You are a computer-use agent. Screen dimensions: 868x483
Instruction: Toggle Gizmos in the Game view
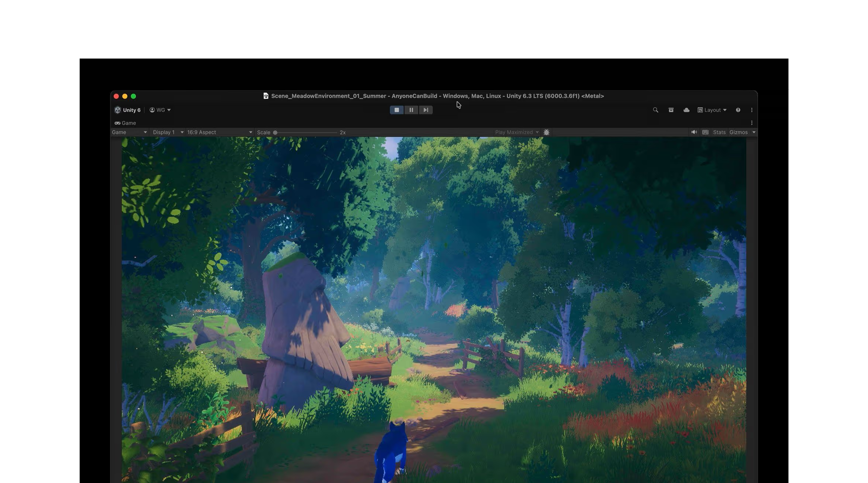pyautogui.click(x=739, y=132)
